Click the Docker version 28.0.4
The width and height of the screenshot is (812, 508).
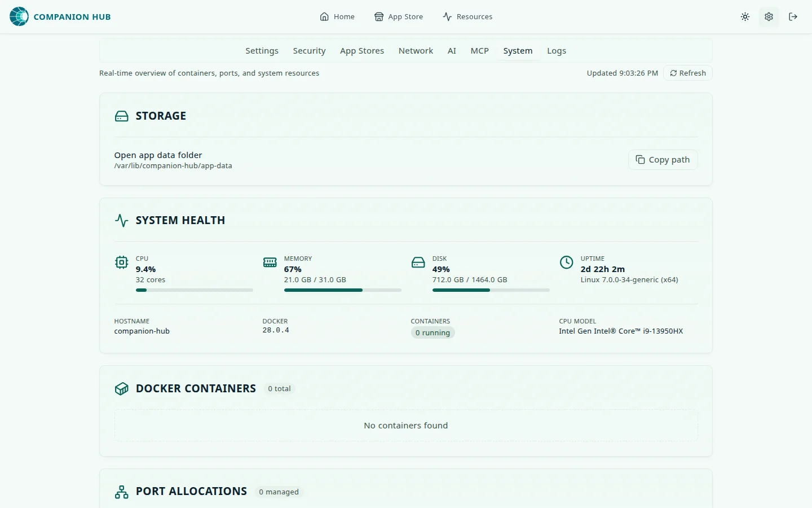pos(276,330)
